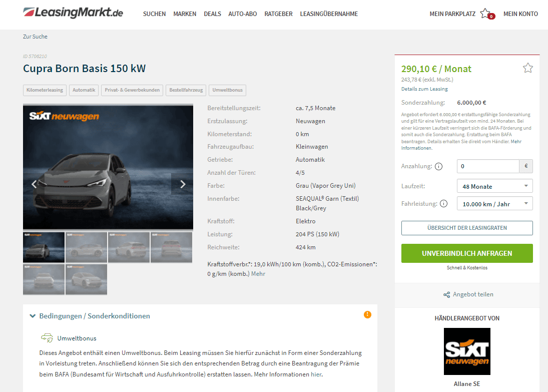Open the MARKEN menu
The image size is (548, 392).
coord(185,14)
